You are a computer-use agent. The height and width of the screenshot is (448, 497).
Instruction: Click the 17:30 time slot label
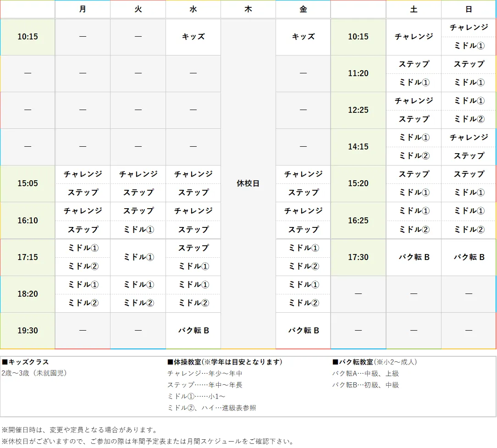[358, 257]
